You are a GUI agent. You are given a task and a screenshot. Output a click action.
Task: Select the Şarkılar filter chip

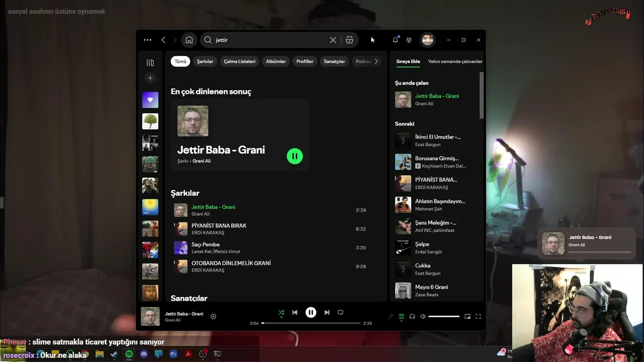205,61
